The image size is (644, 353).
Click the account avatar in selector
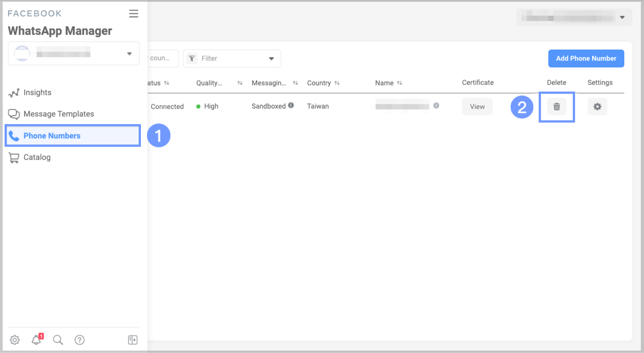tap(22, 53)
